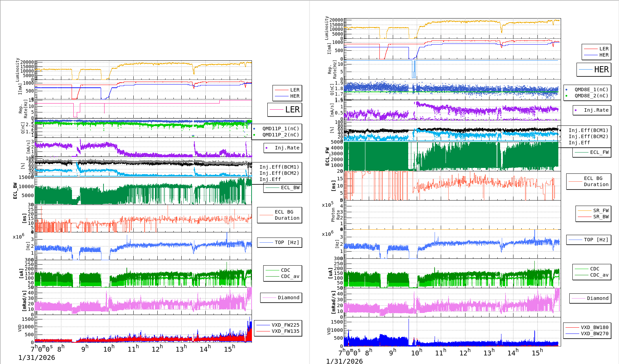Select Inj.Eff(BCM2) legend text in right panel
The height and width of the screenshot is (364, 619).
tap(588, 136)
